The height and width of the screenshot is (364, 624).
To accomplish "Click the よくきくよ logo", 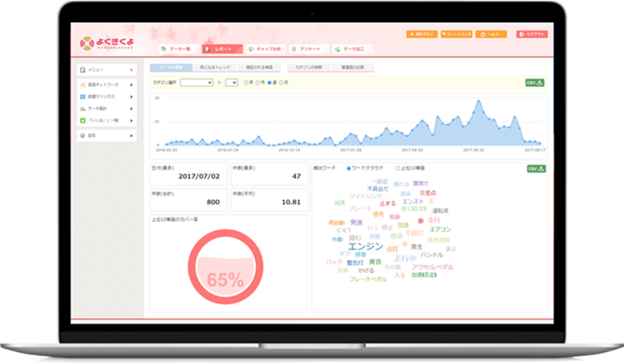I will point(107,43).
